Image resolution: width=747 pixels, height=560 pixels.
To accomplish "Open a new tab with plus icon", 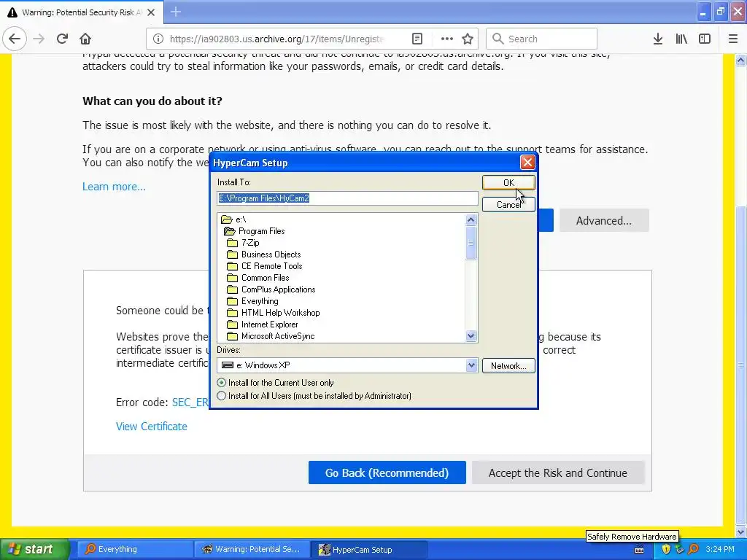I will [x=175, y=12].
